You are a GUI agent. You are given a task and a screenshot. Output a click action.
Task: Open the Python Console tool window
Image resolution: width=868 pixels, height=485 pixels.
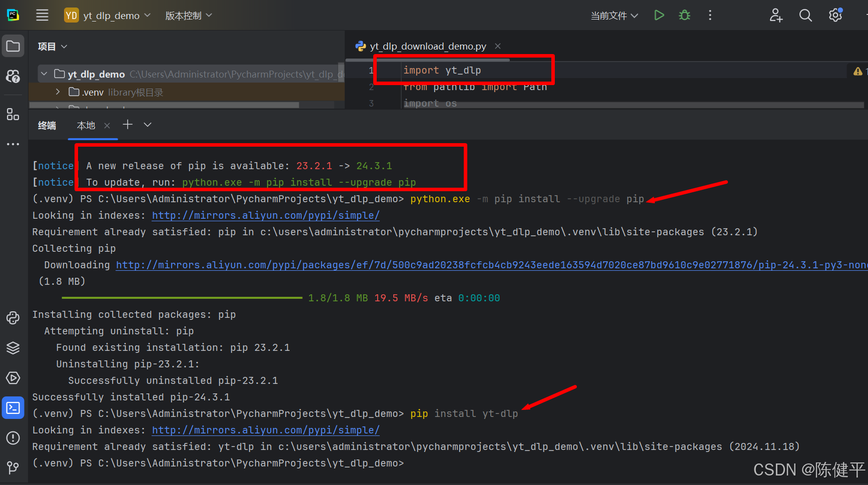click(x=13, y=318)
